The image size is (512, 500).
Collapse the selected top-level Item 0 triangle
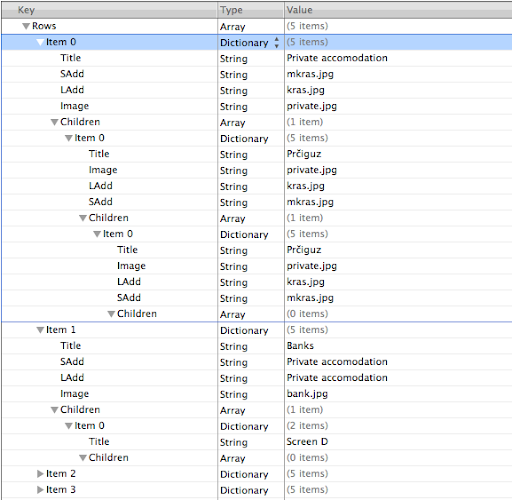click(40, 42)
